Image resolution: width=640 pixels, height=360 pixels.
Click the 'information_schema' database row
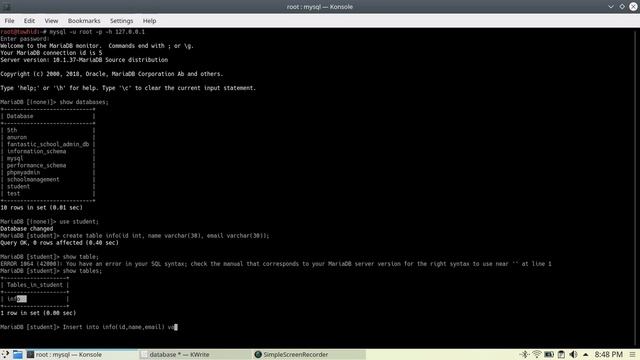pyautogui.click(x=36, y=151)
